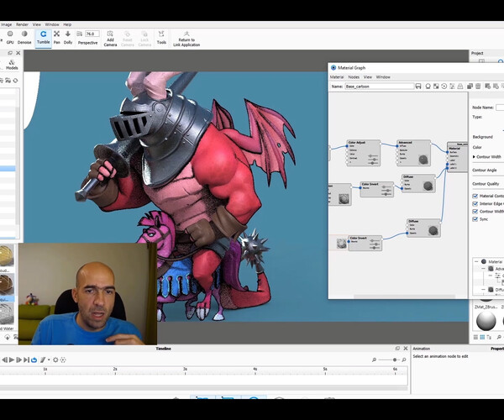
Task: Select the upper Color Invert node
Action: (x=376, y=189)
